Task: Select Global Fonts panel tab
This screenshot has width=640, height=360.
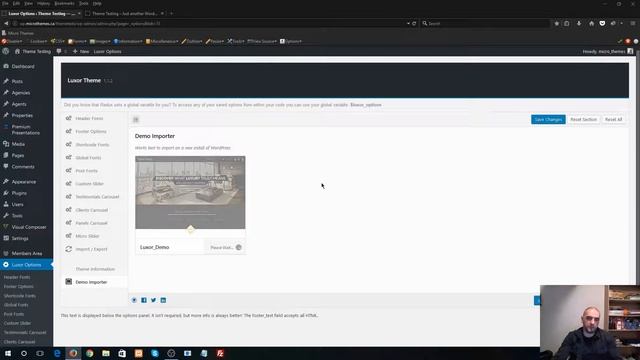Action: (88, 158)
